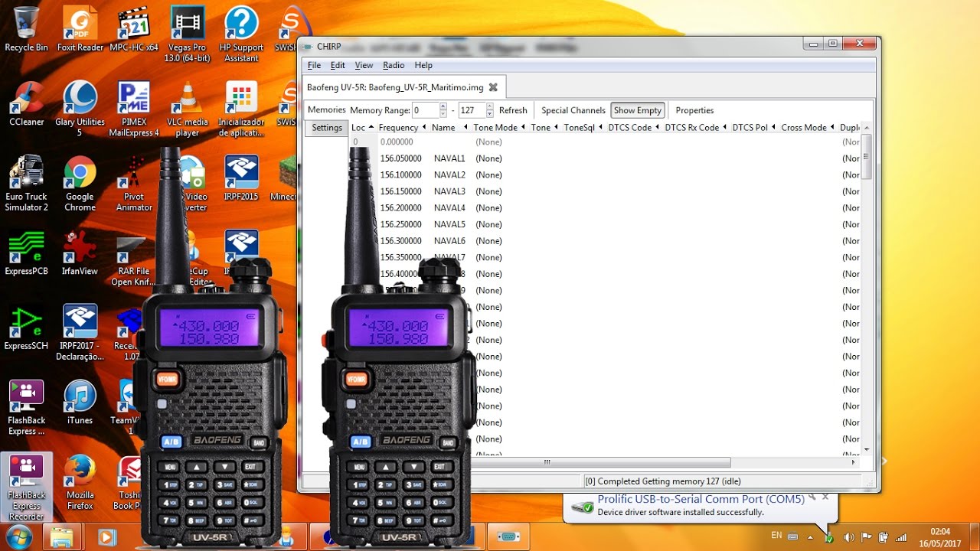Click the Refresh button
This screenshot has height=551, width=980.
point(513,110)
